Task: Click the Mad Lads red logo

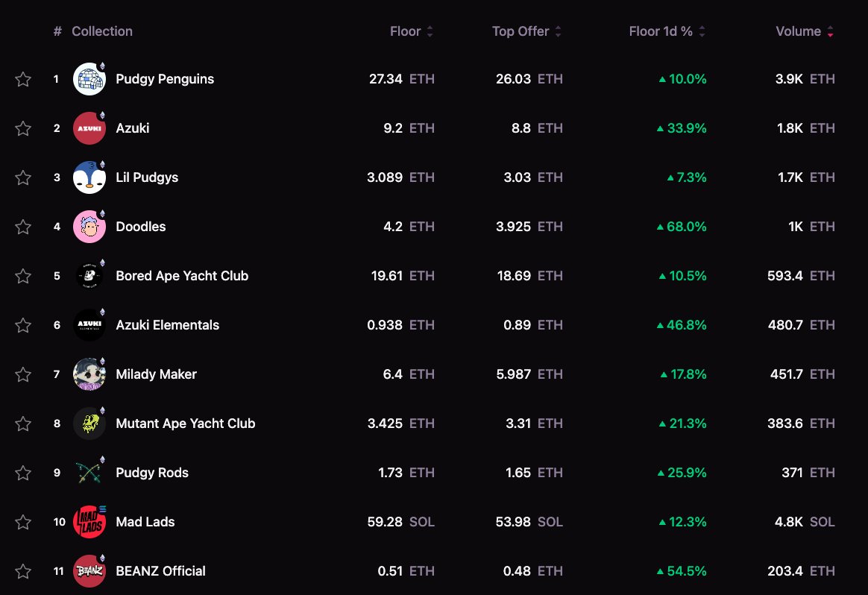Action: tap(89, 522)
